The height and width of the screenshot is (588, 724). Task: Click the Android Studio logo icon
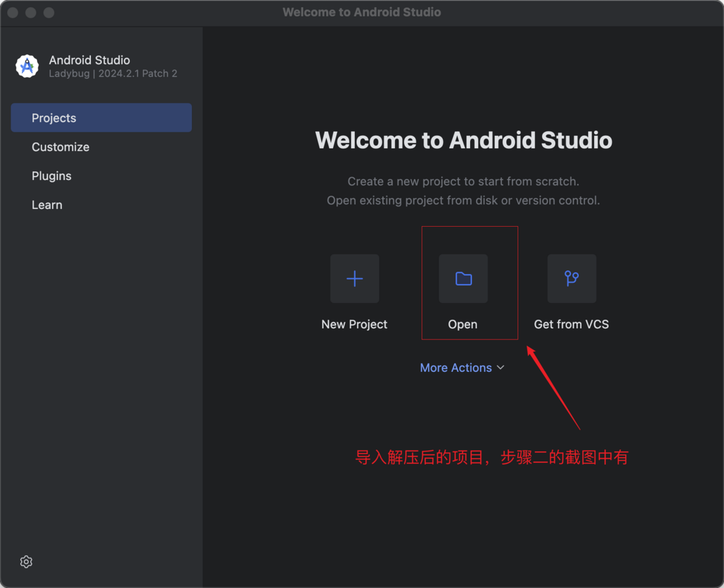[x=27, y=67]
